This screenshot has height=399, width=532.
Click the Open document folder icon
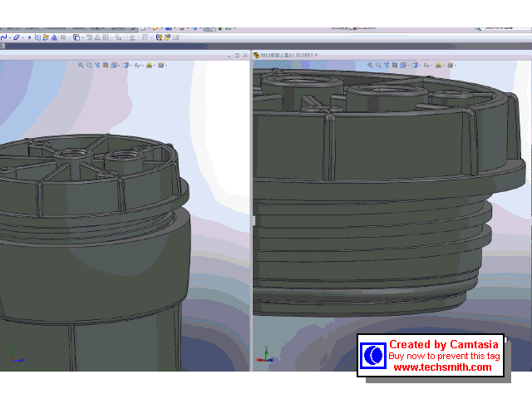coord(155,28)
